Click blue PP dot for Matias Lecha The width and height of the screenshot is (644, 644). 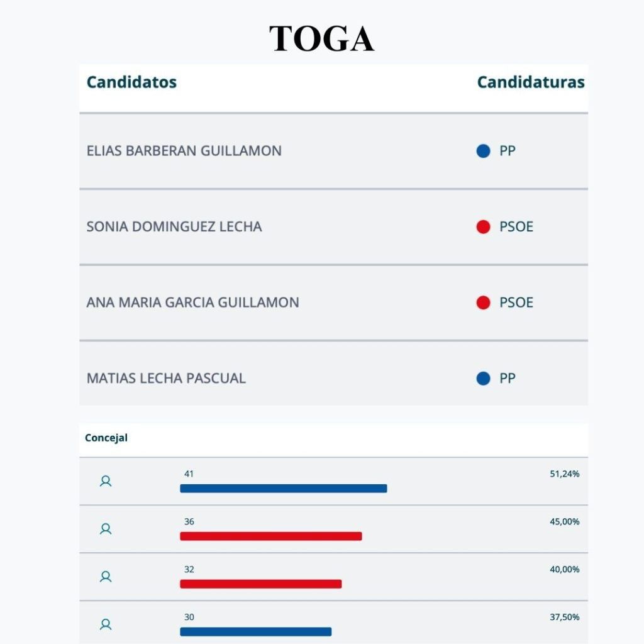(483, 379)
